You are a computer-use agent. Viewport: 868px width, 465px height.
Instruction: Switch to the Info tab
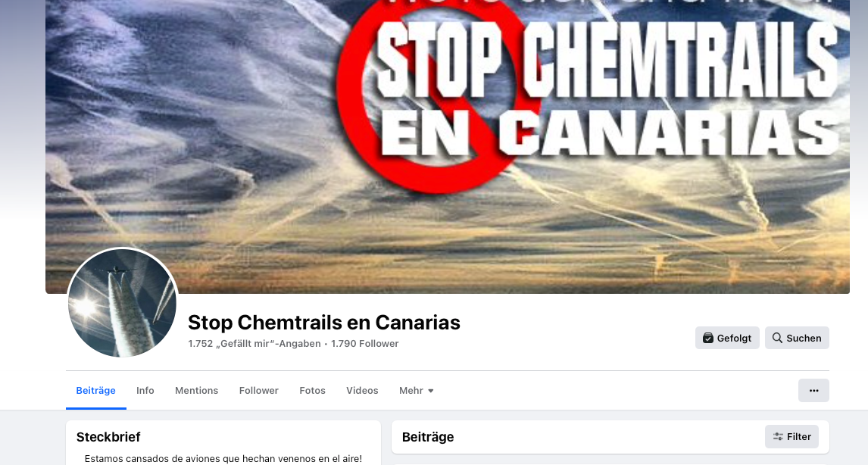click(x=145, y=390)
